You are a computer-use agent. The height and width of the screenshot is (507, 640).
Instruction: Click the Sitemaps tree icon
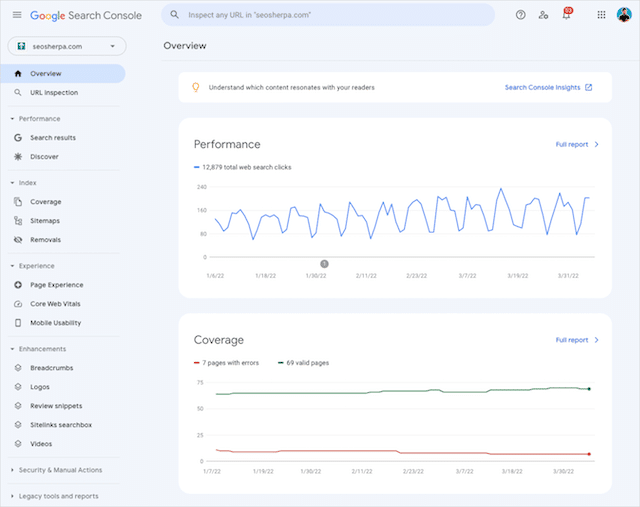pyautogui.click(x=18, y=221)
